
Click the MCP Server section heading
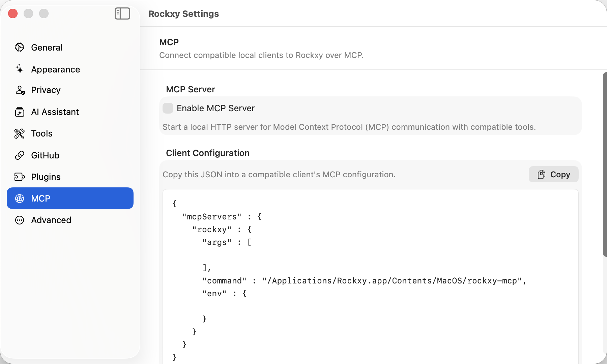click(191, 89)
